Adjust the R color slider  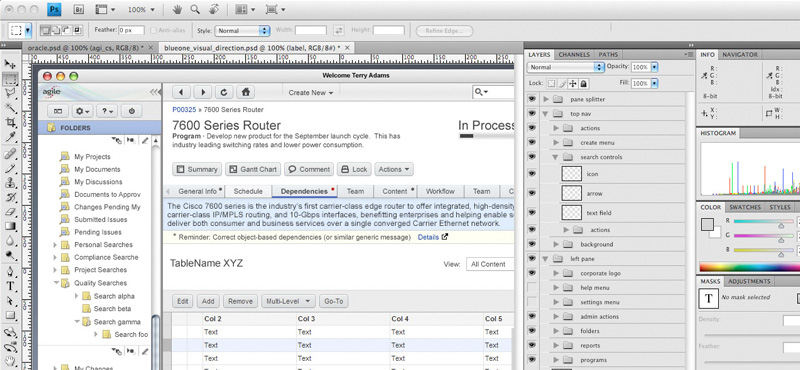pos(763,221)
